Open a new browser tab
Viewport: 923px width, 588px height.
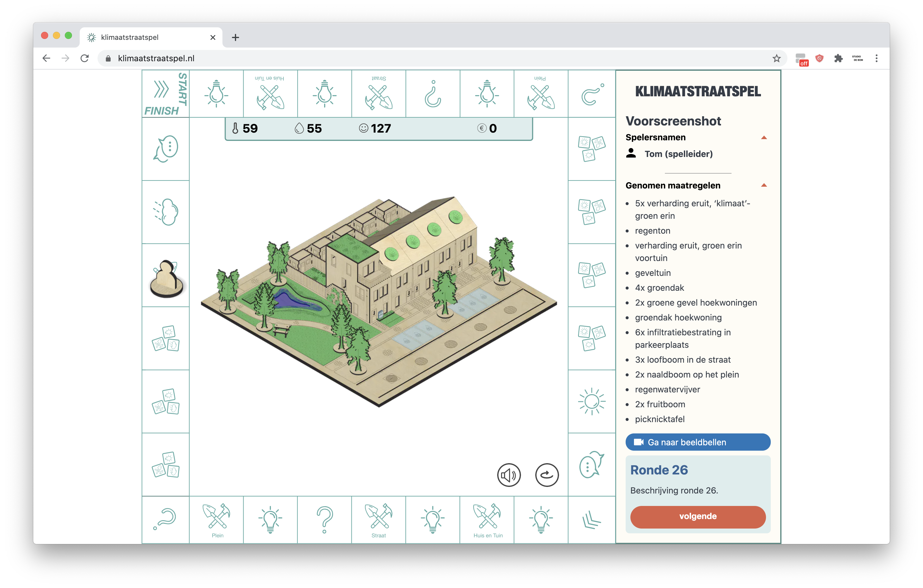pyautogui.click(x=235, y=37)
